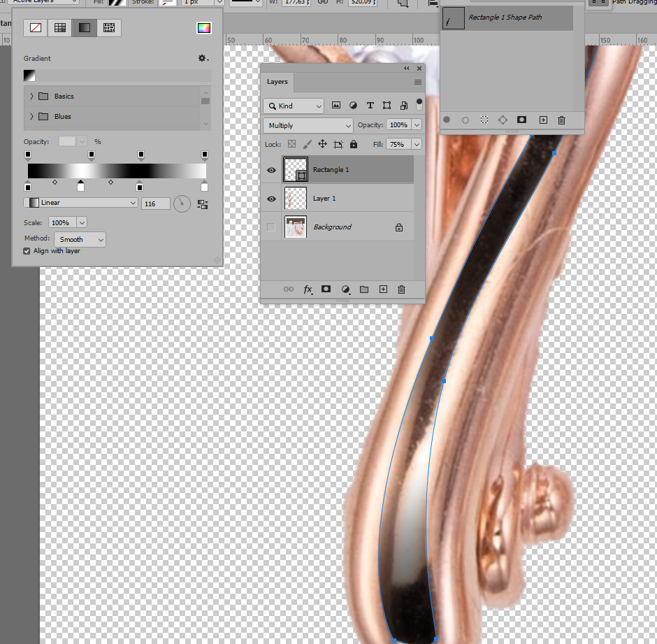The height and width of the screenshot is (644, 657).
Task: Select the Pattern fill type icon
Action: tap(109, 28)
